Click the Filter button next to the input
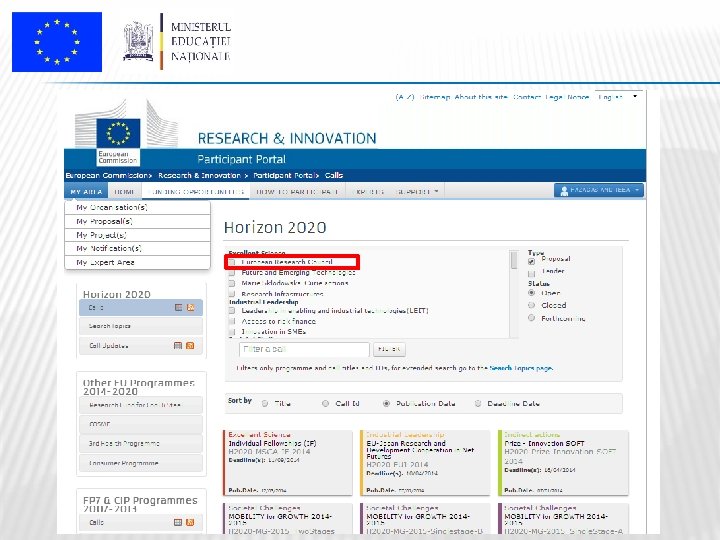Viewport: 720px width, 540px height. pyautogui.click(x=389, y=349)
